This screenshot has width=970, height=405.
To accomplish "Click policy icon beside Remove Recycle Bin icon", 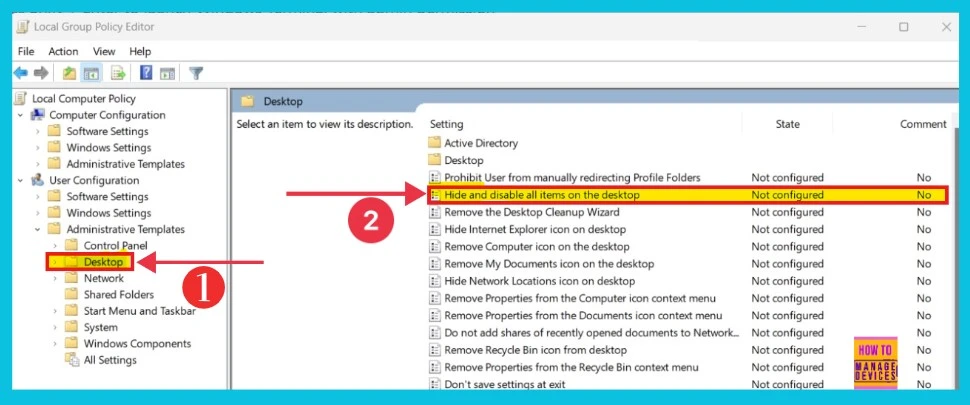I will (436, 350).
